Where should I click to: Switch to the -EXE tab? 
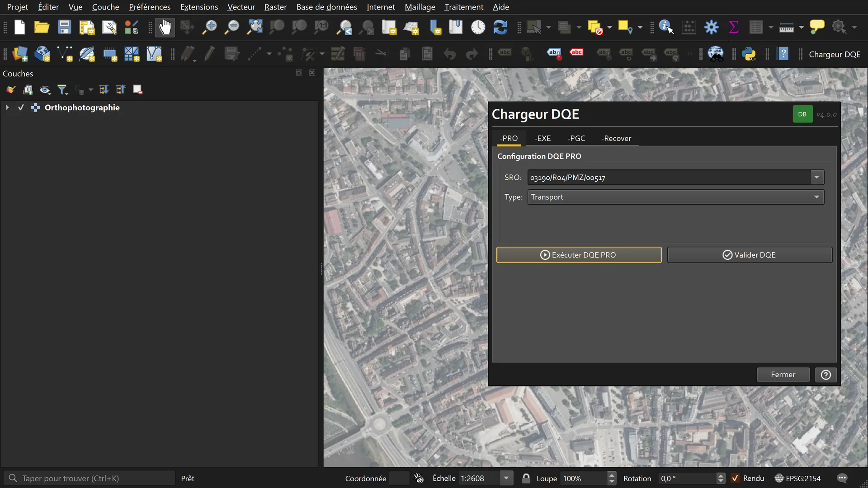pos(542,138)
